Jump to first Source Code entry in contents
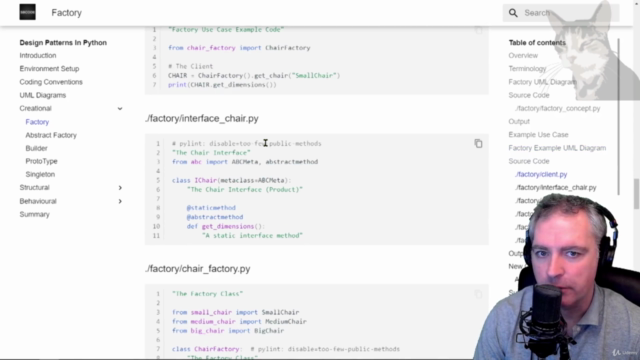Image resolution: width=640 pixels, height=360 pixels. (529, 95)
